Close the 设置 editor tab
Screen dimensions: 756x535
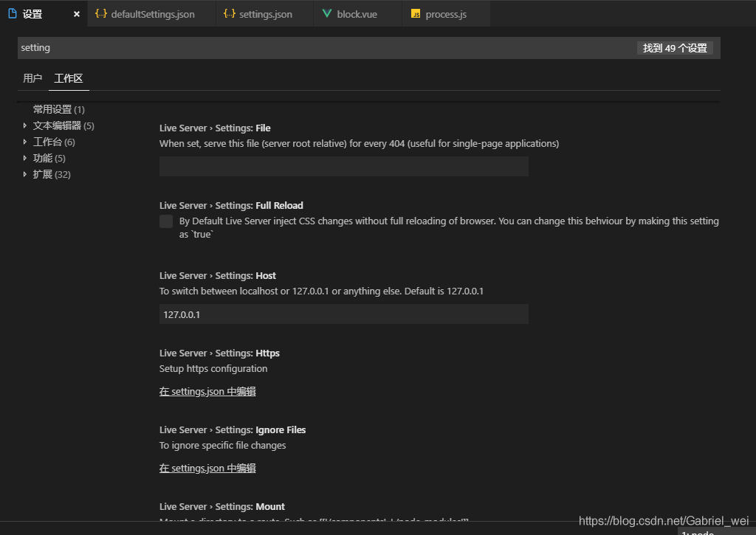click(x=76, y=13)
